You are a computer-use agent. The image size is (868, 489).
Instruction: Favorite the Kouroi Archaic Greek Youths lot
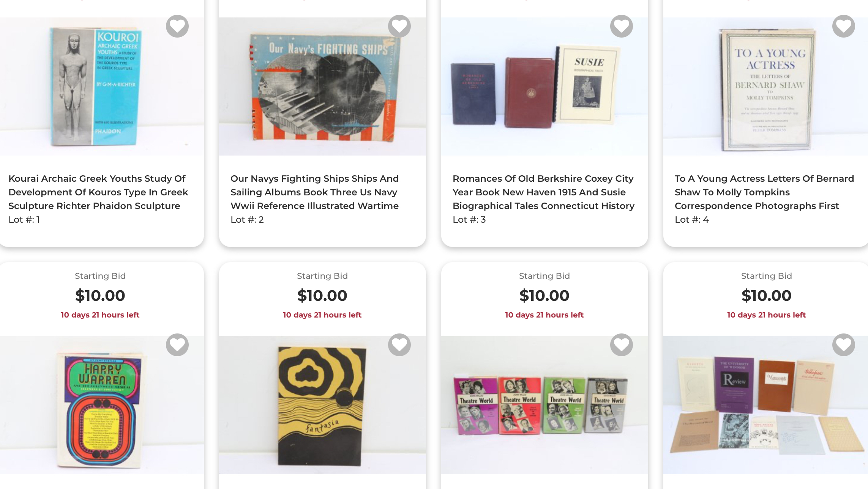pyautogui.click(x=177, y=26)
